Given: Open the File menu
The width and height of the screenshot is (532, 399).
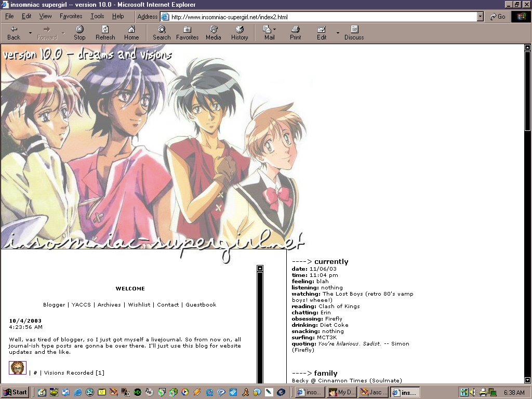Looking at the screenshot, I should (x=9, y=16).
